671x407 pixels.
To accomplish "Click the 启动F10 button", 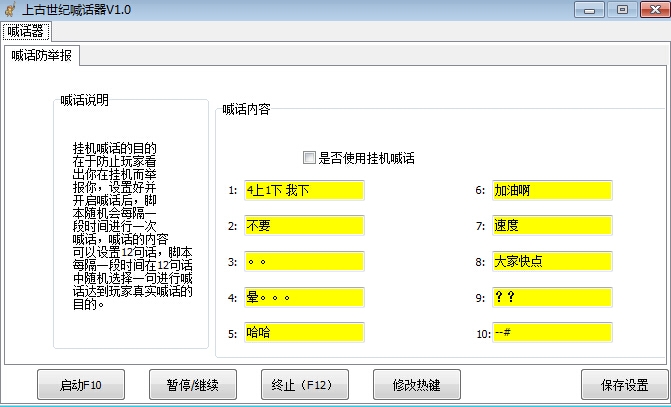I will point(81,385).
